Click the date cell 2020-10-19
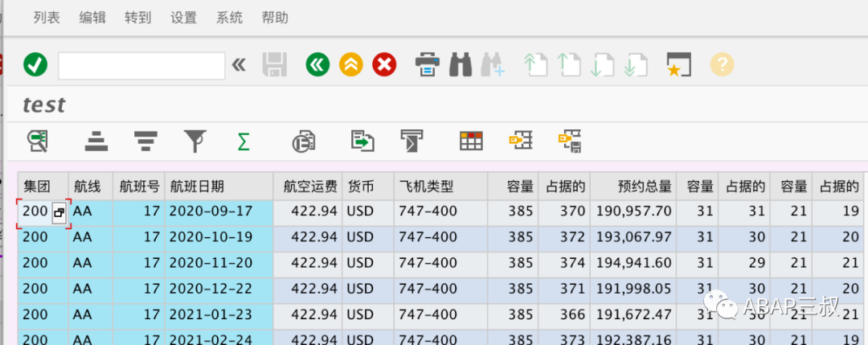This screenshot has width=868, height=345. pyautogui.click(x=219, y=237)
